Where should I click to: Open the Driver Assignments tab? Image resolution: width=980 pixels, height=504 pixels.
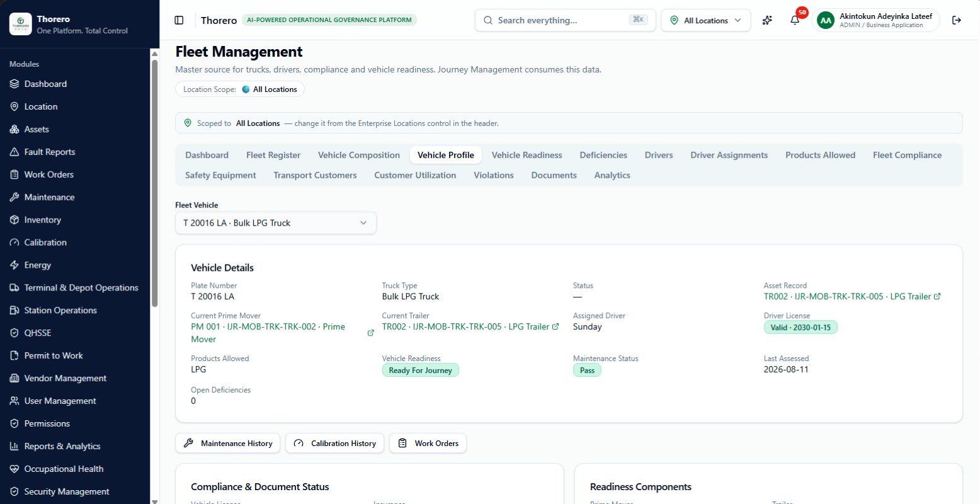[729, 155]
